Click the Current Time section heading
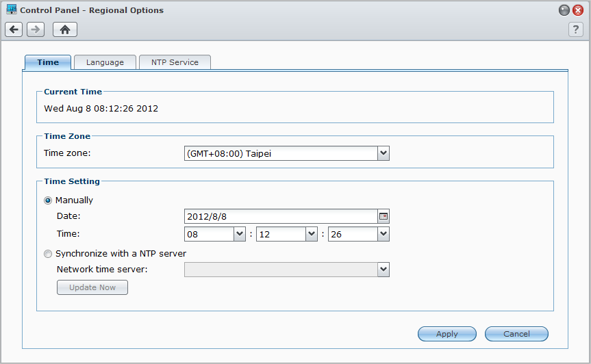The height and width of the screenshot is (364, 591). [73, 92]
